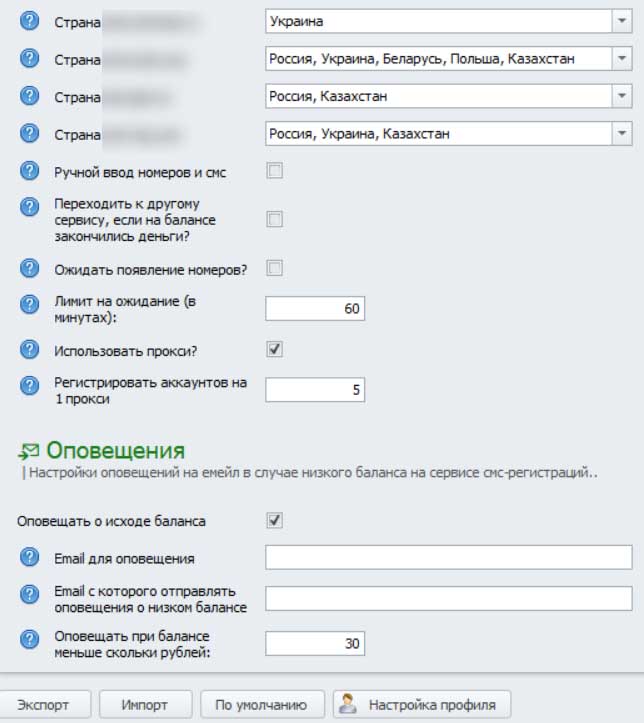The width and height of the screenshot is (644, 723).
Task: Click help icon beside 'Ручной ввод номеров и смс'
Action: point(29,171)
